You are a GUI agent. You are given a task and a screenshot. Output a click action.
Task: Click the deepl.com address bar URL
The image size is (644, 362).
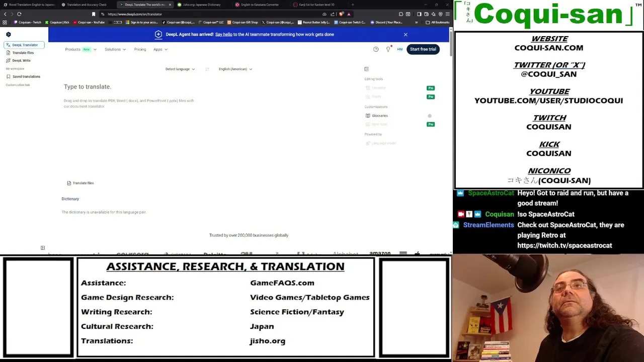135,14
